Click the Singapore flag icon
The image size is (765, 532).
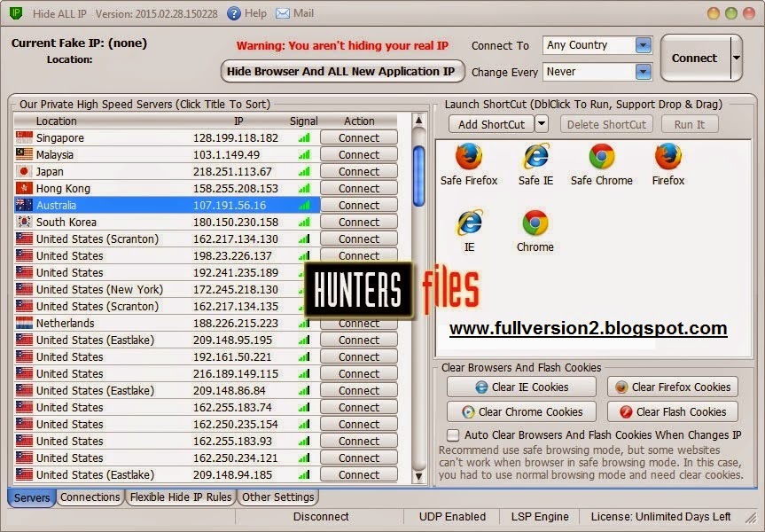click(x=24, y=137)
